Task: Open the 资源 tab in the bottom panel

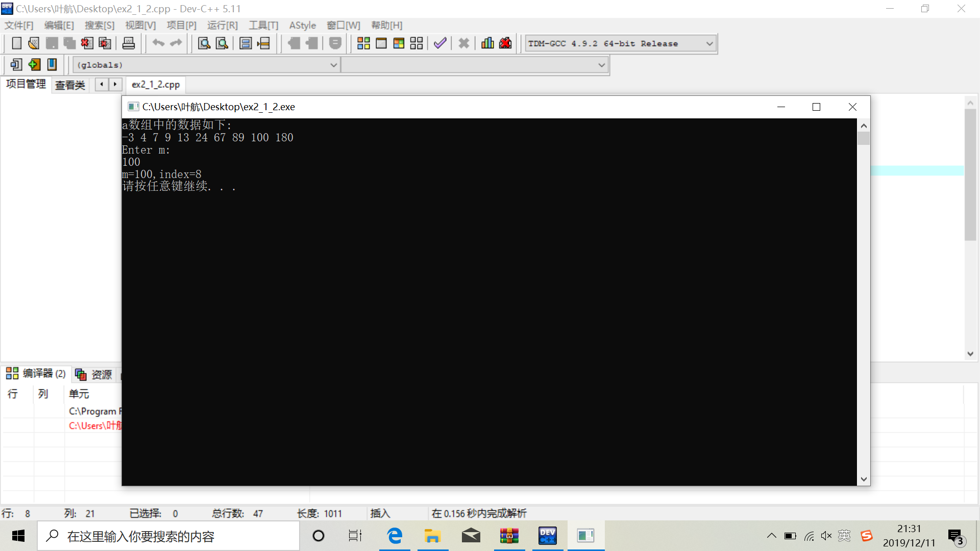Action: (x=94, y=375)
